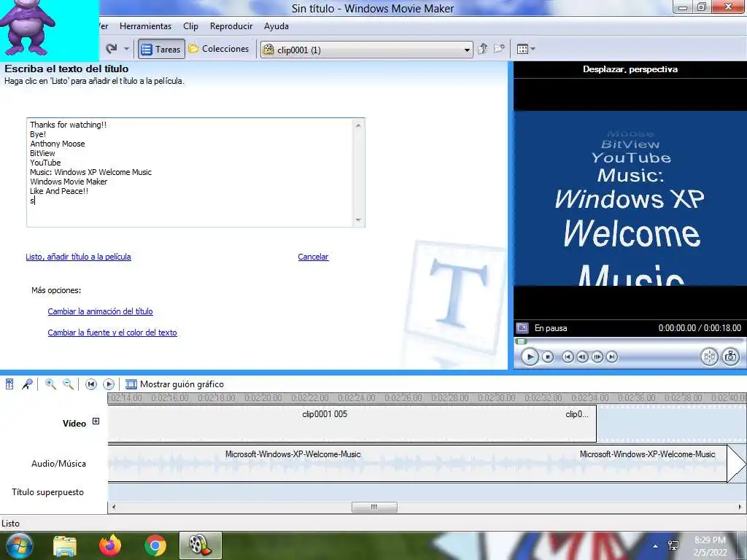Click the play timeline button
The image size is (747, 560).
pyautogui.click(x=109, y=384)
